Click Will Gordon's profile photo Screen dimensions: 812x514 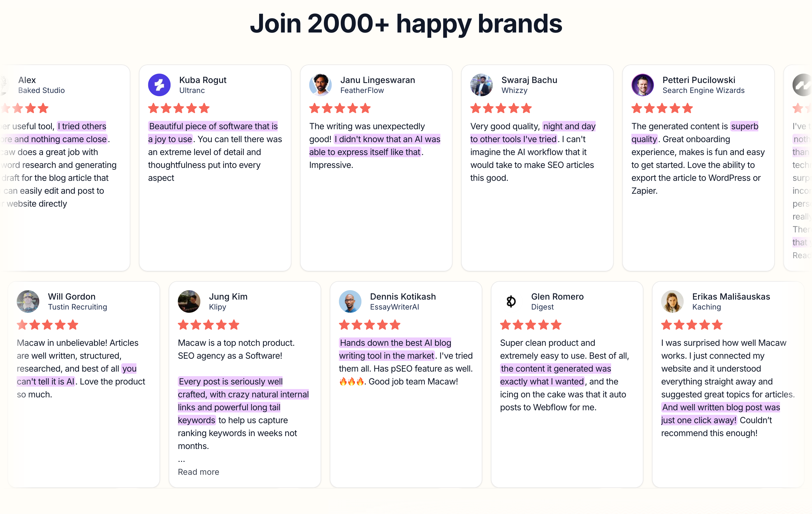[28, 301]
